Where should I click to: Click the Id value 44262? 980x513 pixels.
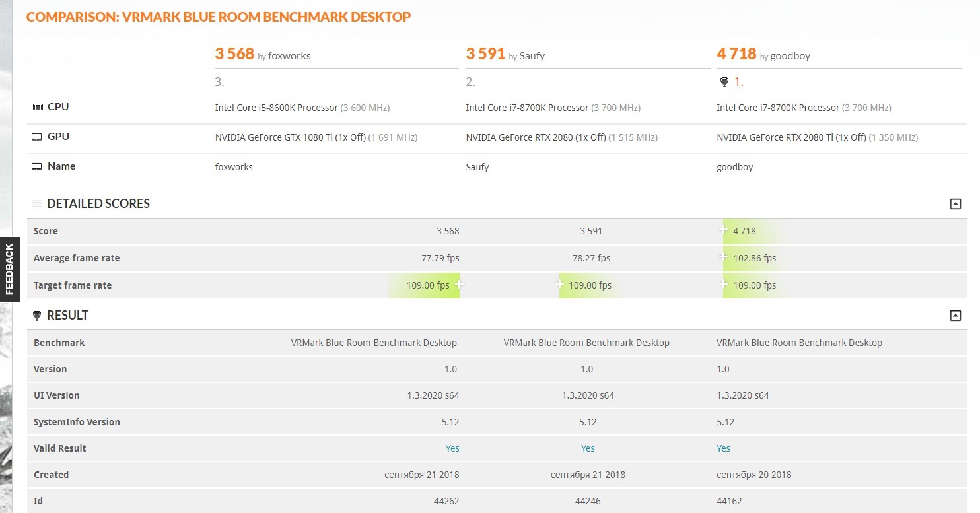446,501
